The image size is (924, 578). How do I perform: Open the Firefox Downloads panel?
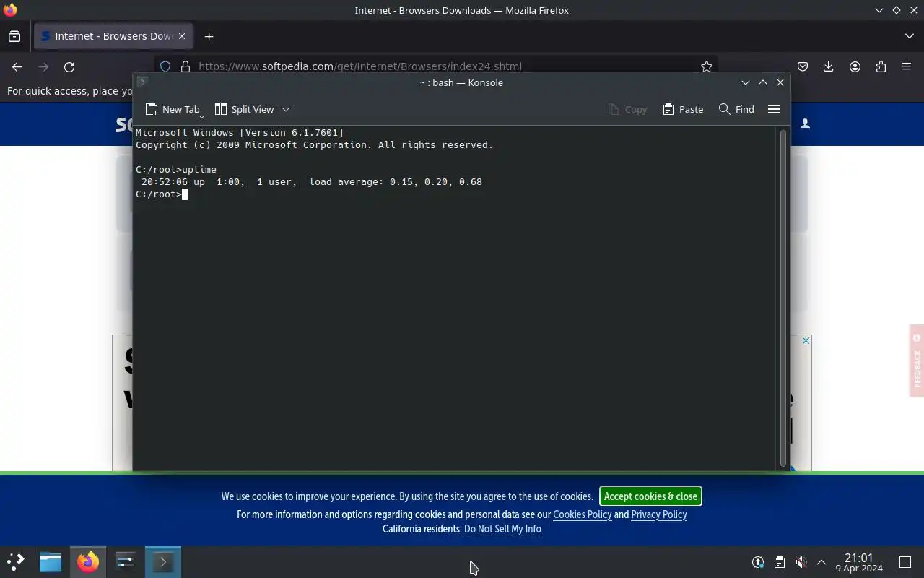829,66
